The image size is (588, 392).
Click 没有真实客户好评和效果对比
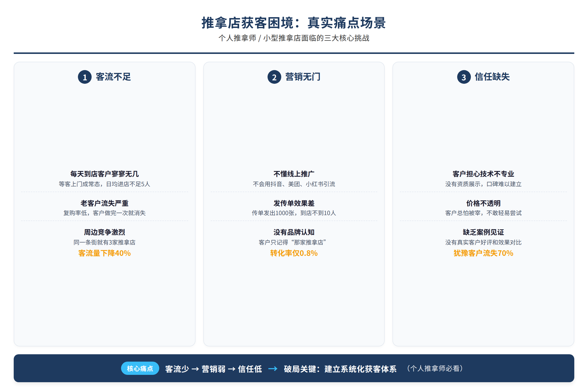click(483, 242)
